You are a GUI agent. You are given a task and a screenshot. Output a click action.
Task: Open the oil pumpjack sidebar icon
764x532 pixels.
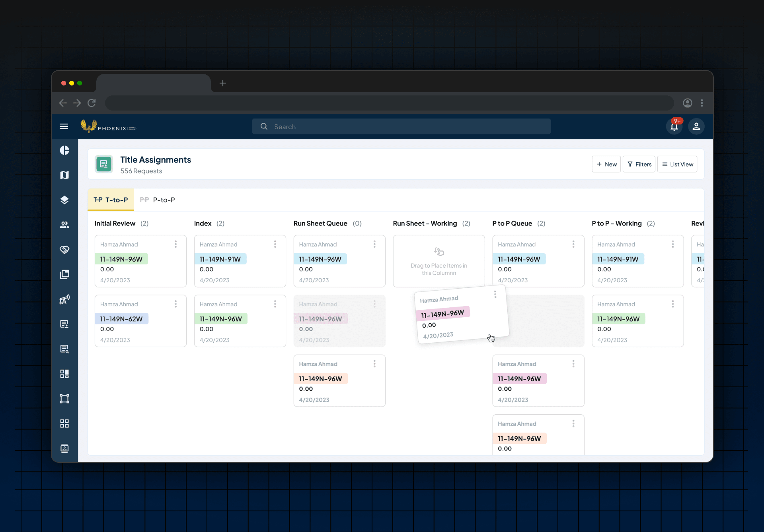point(64,299)
